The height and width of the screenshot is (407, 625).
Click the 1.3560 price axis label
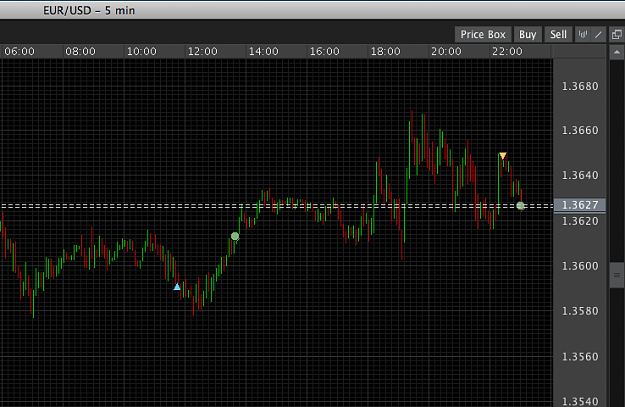click(580, 356)
